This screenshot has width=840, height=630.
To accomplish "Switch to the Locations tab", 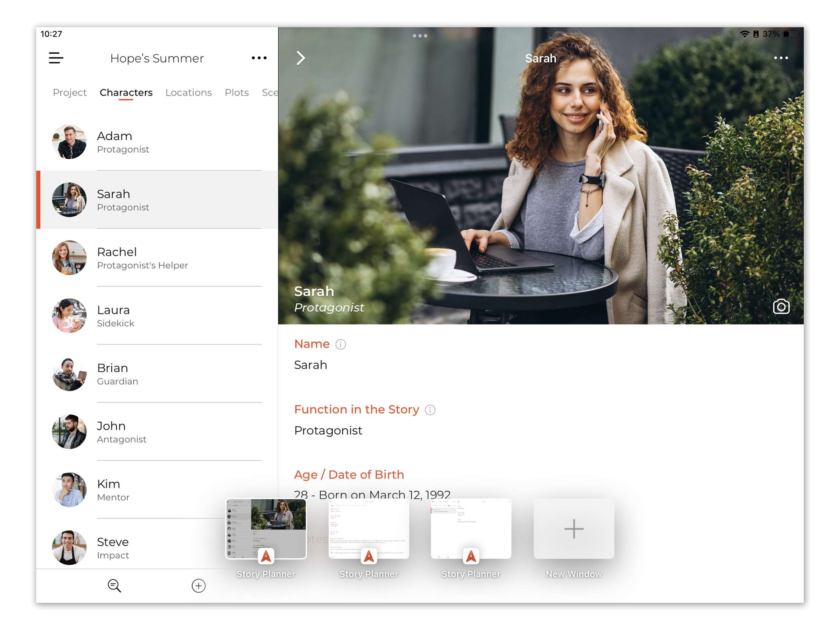I will click(188, 93).
